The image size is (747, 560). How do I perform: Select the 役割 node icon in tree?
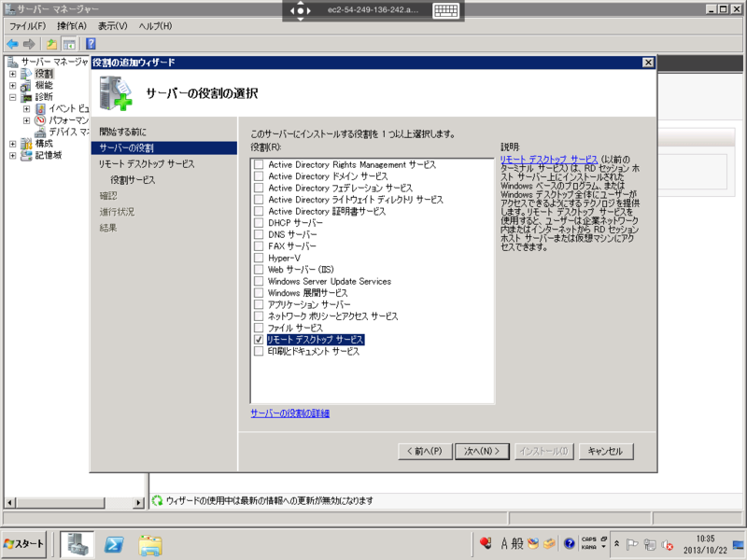26,74
